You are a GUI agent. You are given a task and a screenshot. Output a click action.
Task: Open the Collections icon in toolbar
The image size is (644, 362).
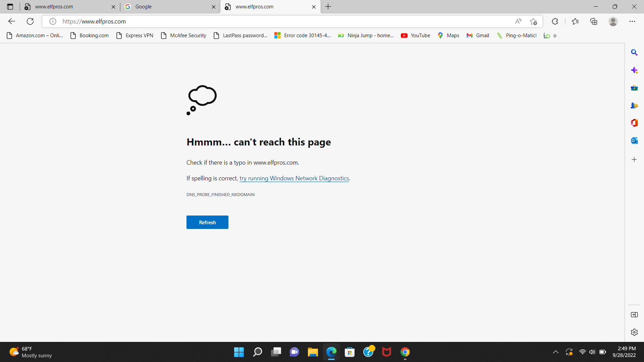pos(594,21)
